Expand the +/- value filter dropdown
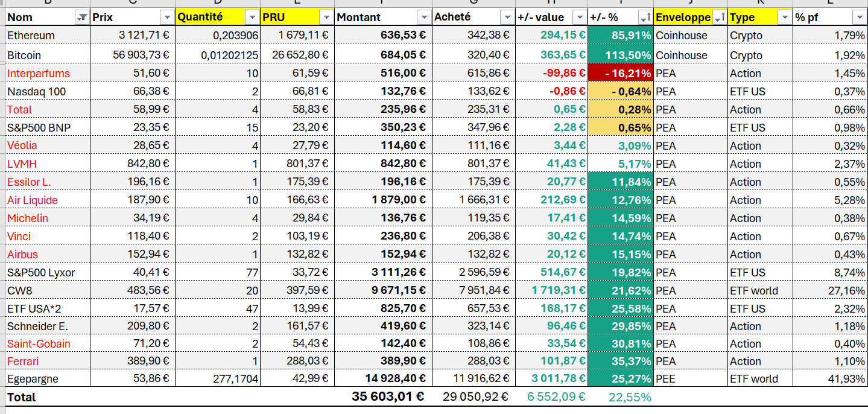Image resolution: width=868 pixels, height=414 pixels. [580, 18]
